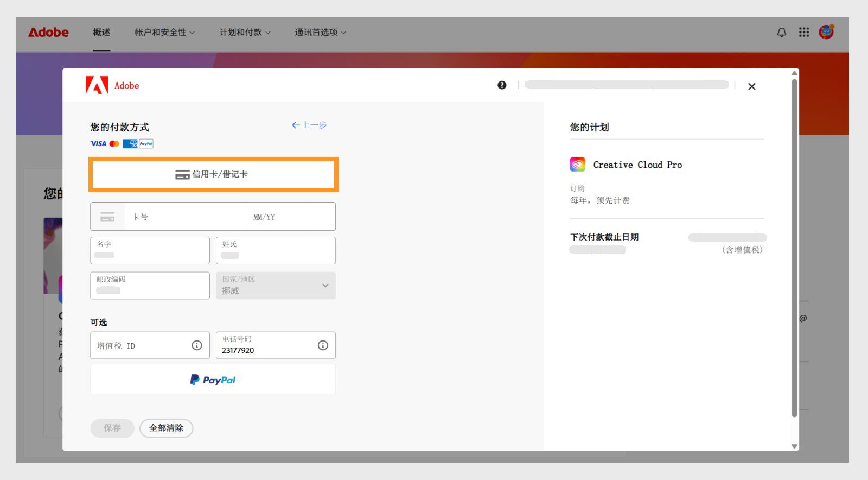Click the 您的计划 heading
The height and width of the screenshot is (480, 868).
click(x=589, y=127)
